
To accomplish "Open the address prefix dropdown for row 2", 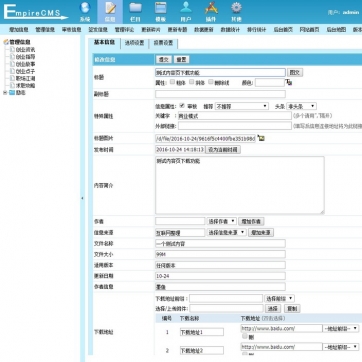I will [x=341, y=347].
